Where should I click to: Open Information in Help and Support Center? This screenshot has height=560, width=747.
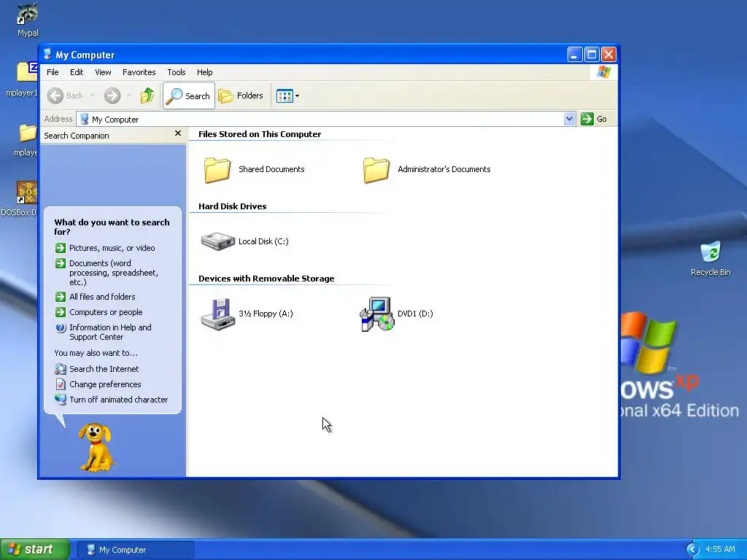tap(111, 332)
